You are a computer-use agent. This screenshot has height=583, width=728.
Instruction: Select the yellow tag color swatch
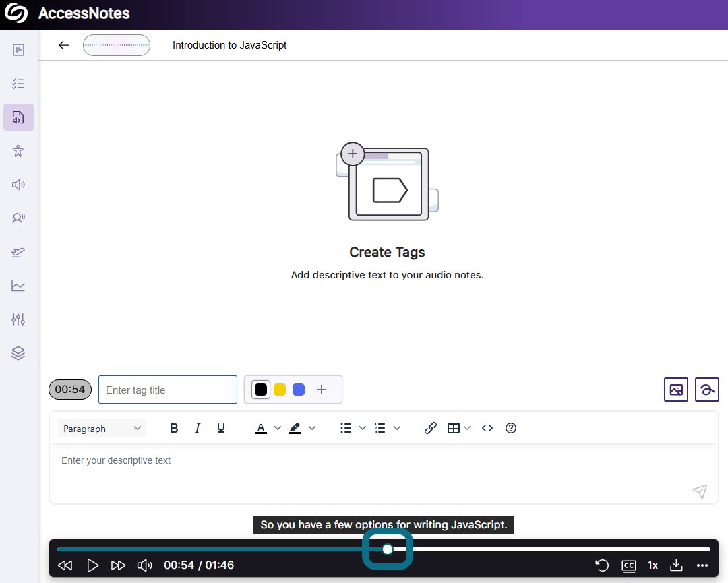coord(280,390)
